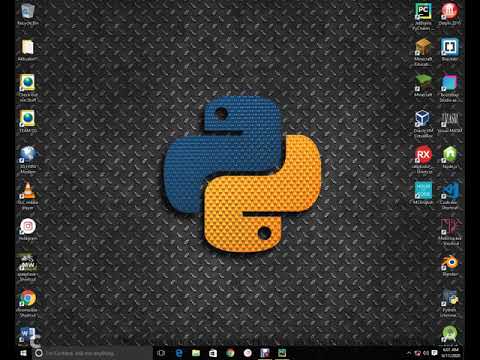This screenshot has width=480, height=360.
Task: Open the Windows Start menu
Action: pyautogui.click(x=23, y=353)
